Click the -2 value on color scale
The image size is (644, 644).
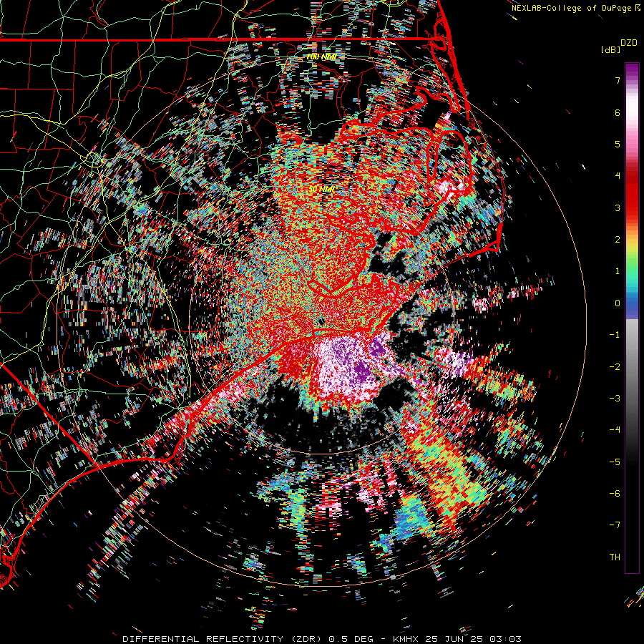pyautogui.click(x=615, y=367)
